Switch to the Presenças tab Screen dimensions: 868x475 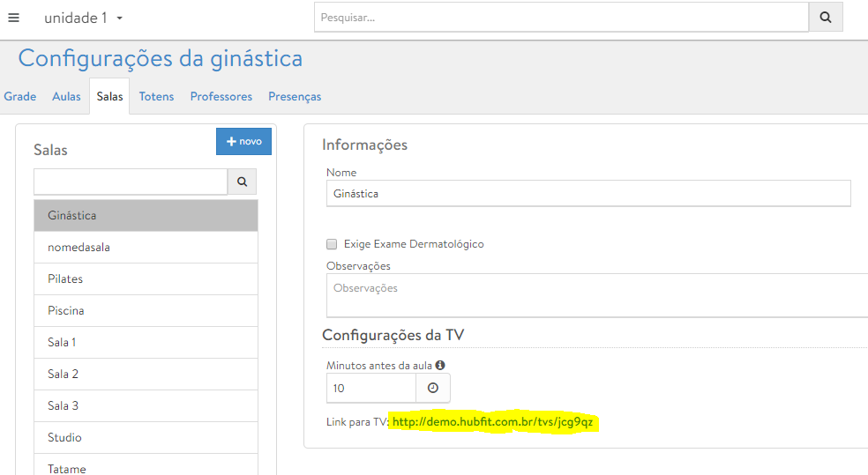295,97
